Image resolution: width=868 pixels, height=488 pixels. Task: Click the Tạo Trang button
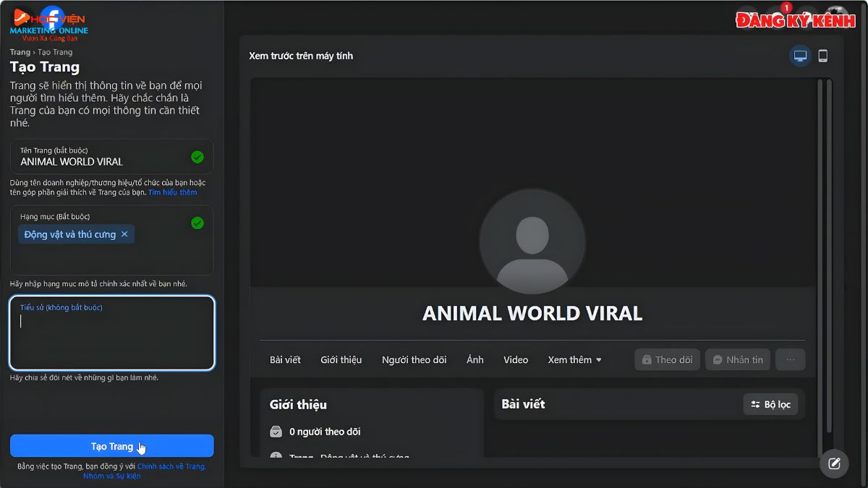(111, 445)
